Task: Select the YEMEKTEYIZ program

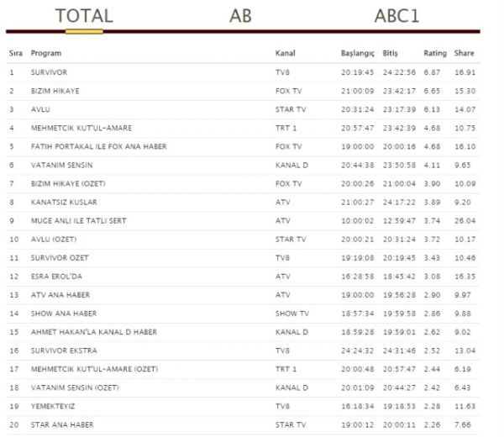Action: (53, 407)
